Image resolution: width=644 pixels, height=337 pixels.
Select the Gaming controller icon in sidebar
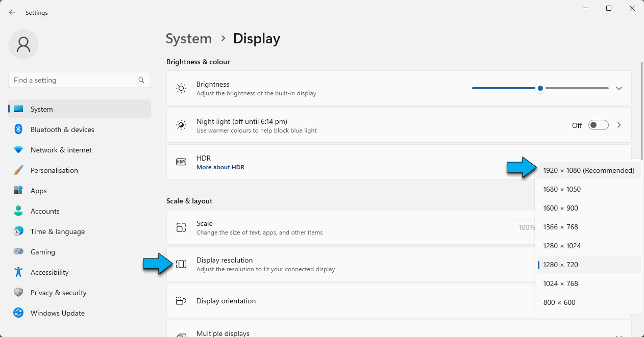coord(17,251)
